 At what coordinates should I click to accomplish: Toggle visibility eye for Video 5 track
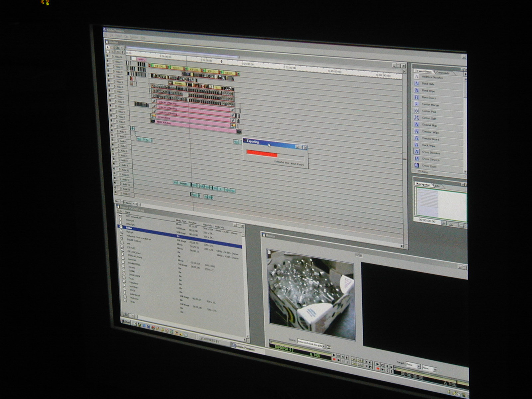[110, 101]
